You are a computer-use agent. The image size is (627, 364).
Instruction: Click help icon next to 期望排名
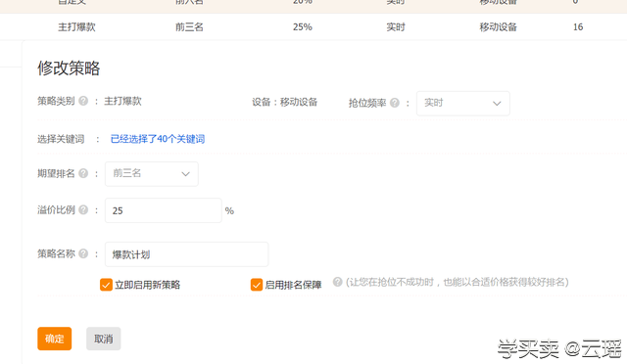(x=83, y=173)
